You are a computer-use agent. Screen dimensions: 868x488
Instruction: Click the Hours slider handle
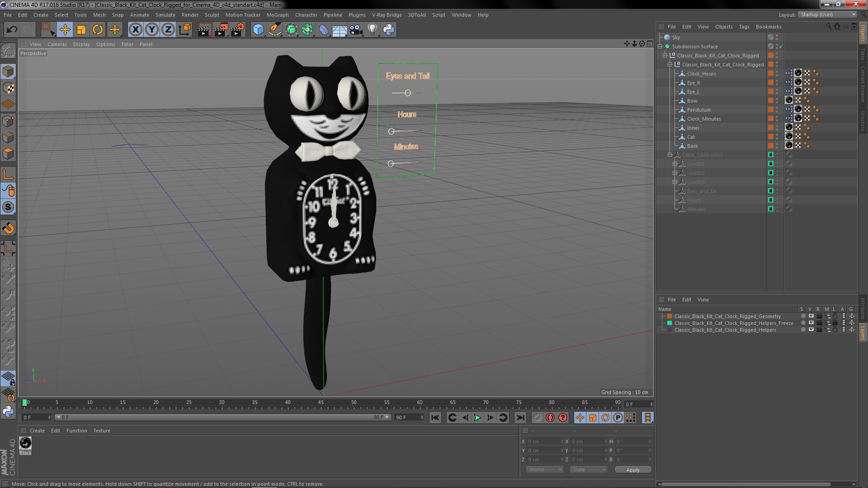pyautogui.click(x=392, y=131)
